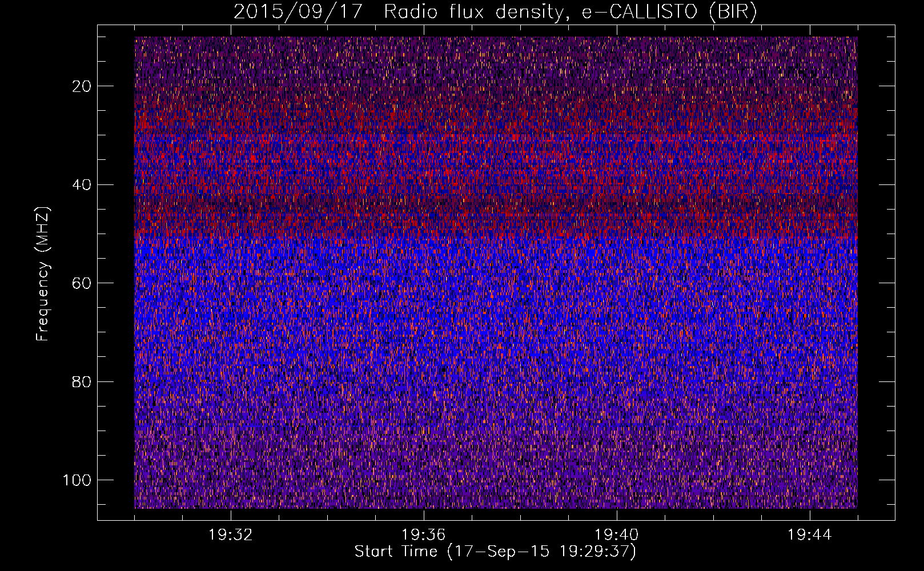The height and width of the screenshot is (571, 924).
Task: Click the 19:40 time tick label
Action: [x=617, y=535]
